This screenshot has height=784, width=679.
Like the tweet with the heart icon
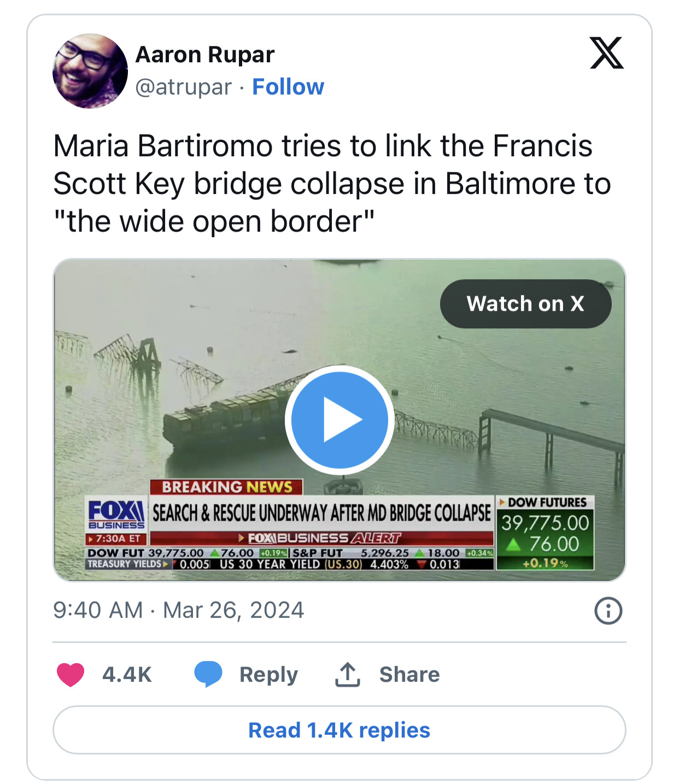coord(71,674)
